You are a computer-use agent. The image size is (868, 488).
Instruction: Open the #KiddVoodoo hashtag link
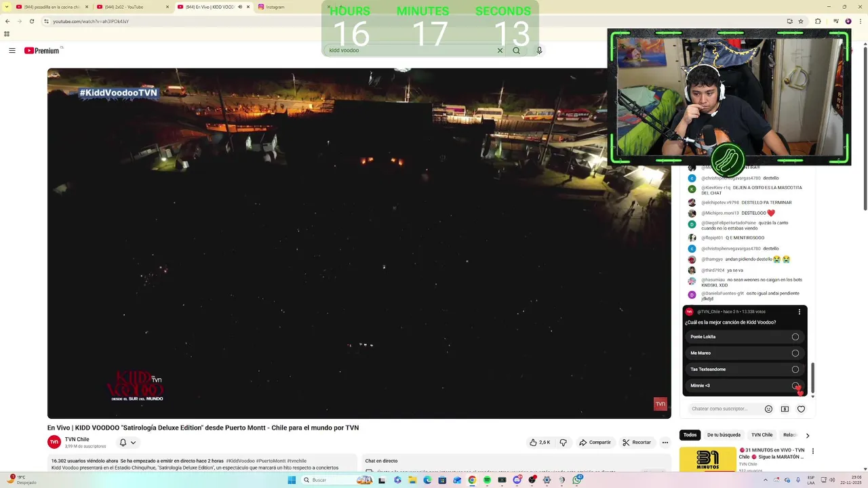(240, 461)
